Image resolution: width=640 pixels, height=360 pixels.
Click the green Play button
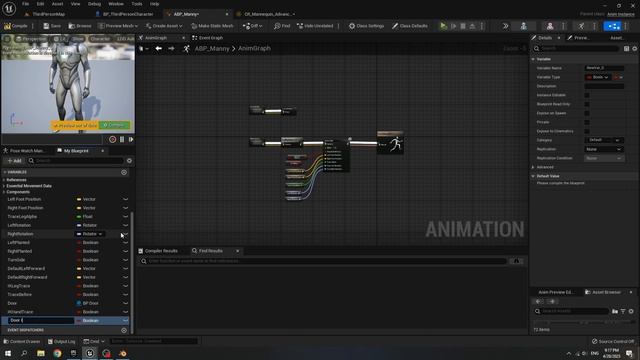point(443,26)
